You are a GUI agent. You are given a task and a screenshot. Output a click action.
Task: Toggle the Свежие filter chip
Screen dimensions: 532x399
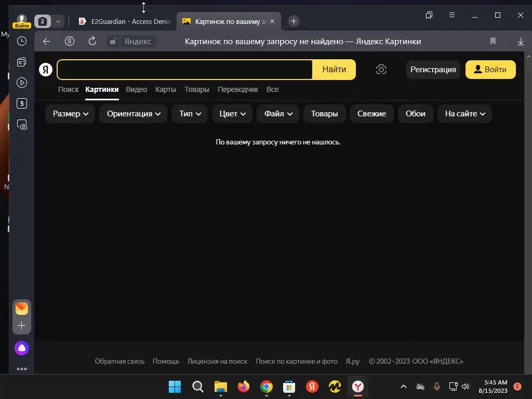(371, 114)
